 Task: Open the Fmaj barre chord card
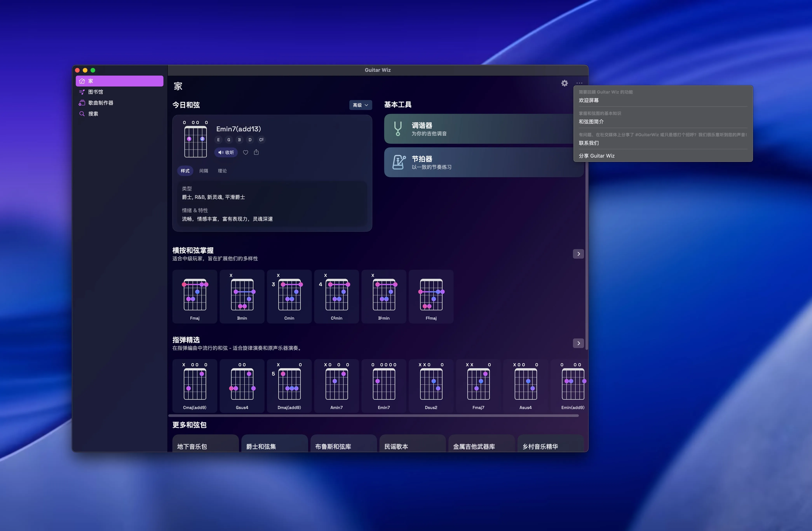195,297
